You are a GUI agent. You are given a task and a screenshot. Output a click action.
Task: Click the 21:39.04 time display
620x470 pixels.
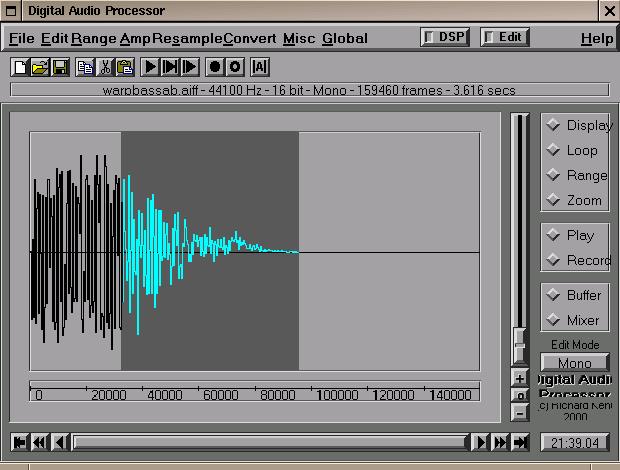[x=575, y=443]
